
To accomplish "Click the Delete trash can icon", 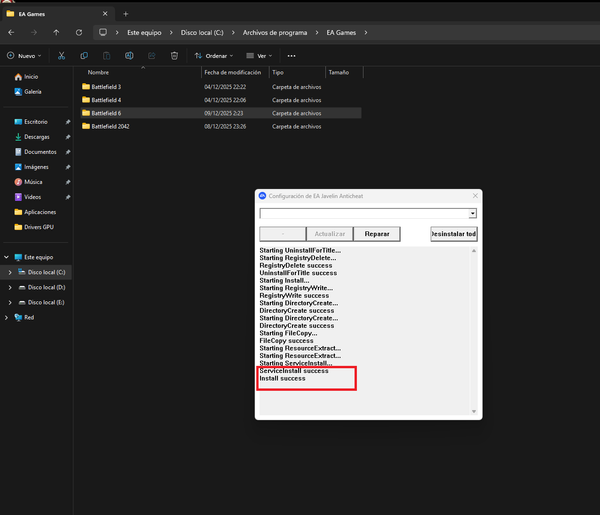I will (x=174, y=56).
